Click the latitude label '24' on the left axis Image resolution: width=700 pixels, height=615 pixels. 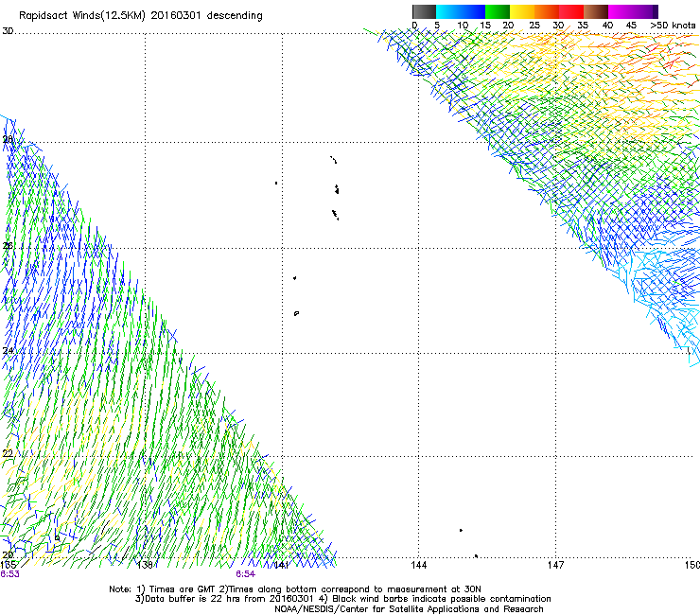point(8,350)
